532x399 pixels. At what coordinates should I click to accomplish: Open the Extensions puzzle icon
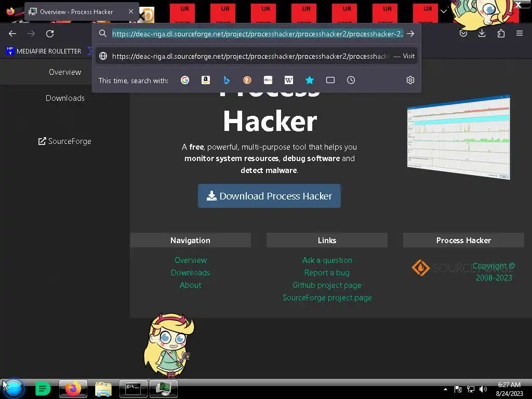(x=501, y=33)
